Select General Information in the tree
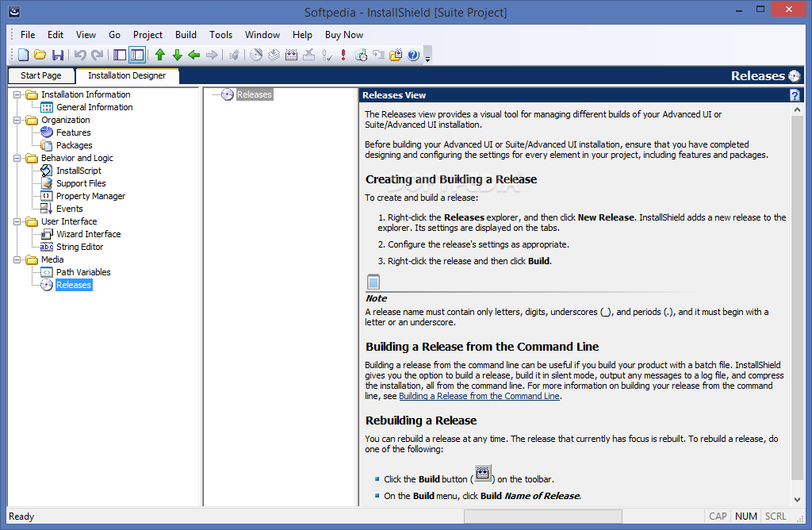812x530 pixels. [94, 107]
